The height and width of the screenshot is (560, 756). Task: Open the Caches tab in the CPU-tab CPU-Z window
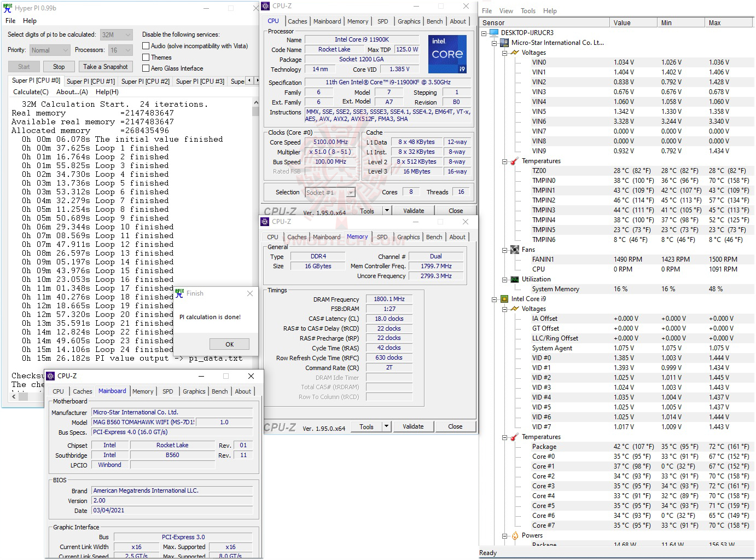pyautogui.click(x=298, y=21)
